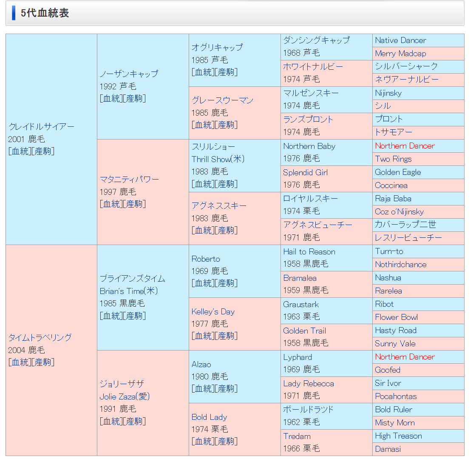The height and width of the screenshot is (459, 476).
Task: Open the マルゼンスキー link
Action: pyautogui.click(x=311, y=93)
